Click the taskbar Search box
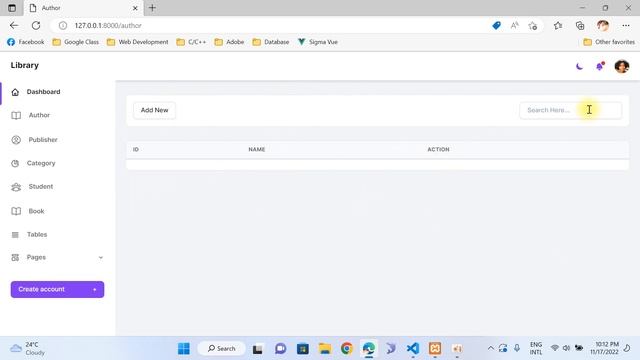 [222, 349]
